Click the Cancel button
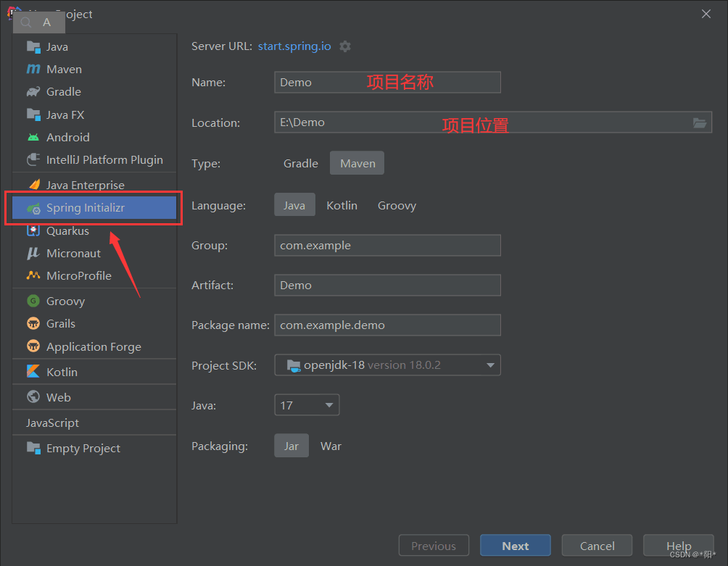The width and height of the screenshot is (728, 566). coord(597,546)
